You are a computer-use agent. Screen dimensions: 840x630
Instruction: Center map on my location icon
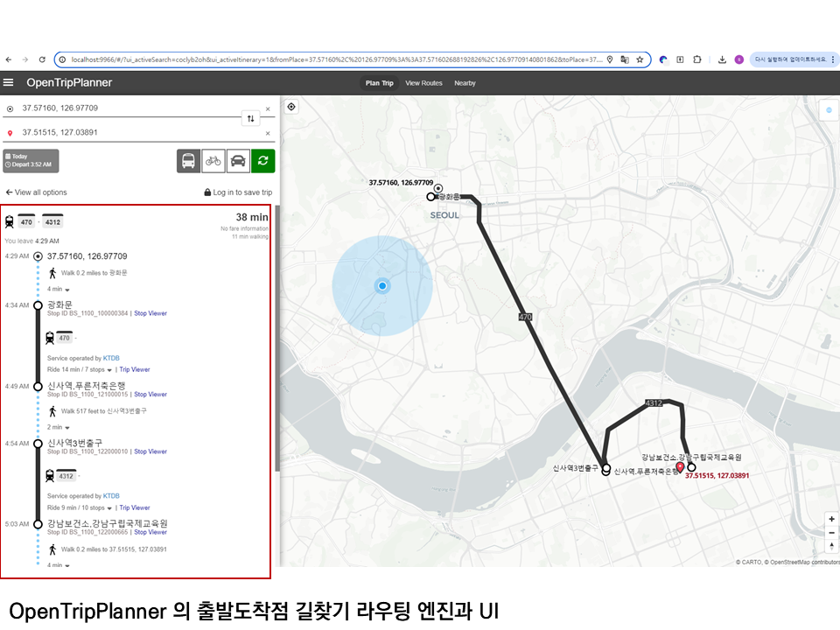[x=290, y=107]
